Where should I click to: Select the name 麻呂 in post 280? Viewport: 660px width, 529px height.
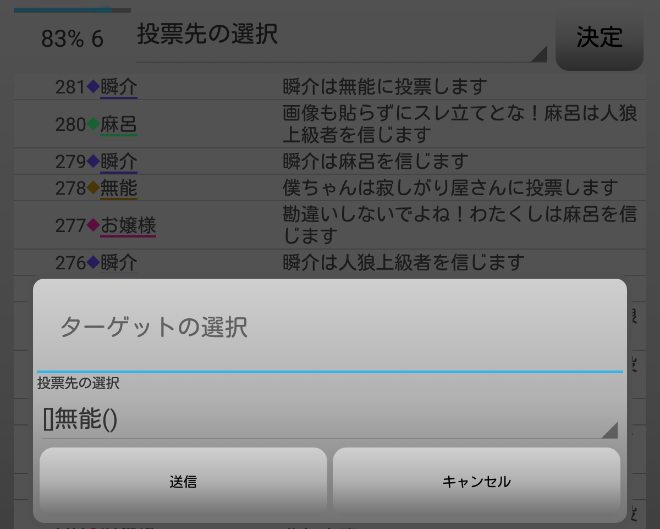119,124
